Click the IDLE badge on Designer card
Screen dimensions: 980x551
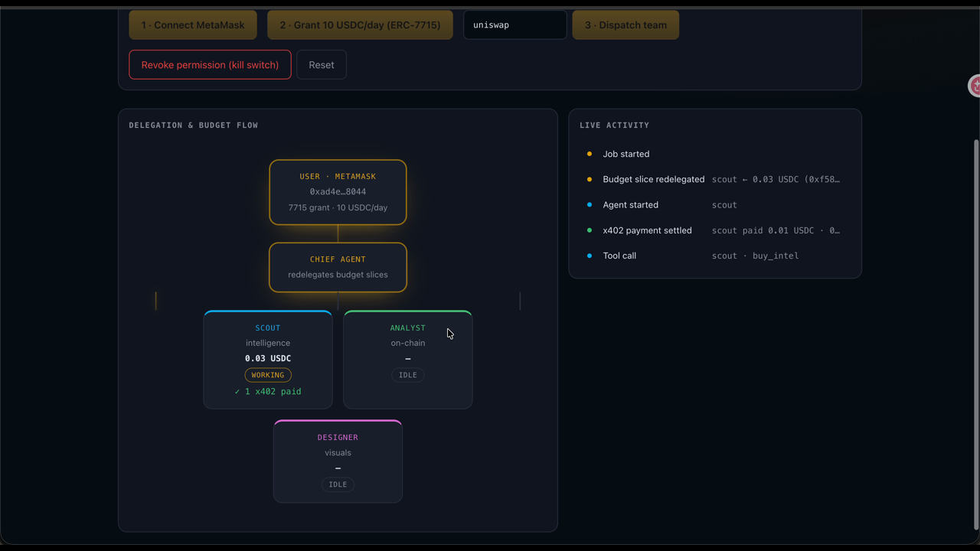pos(338,484)
